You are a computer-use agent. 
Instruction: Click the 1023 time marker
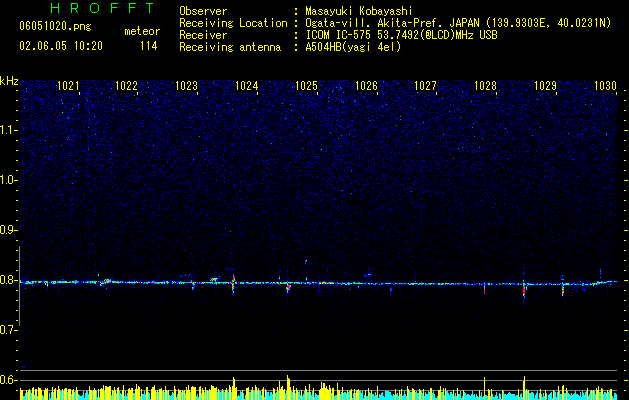click(x=187, y=86)
